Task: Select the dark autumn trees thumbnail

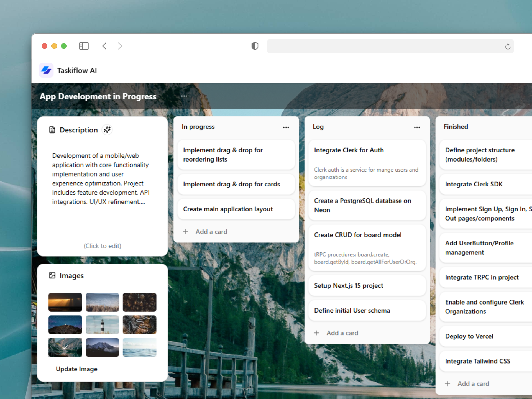Action: [139, 302]
